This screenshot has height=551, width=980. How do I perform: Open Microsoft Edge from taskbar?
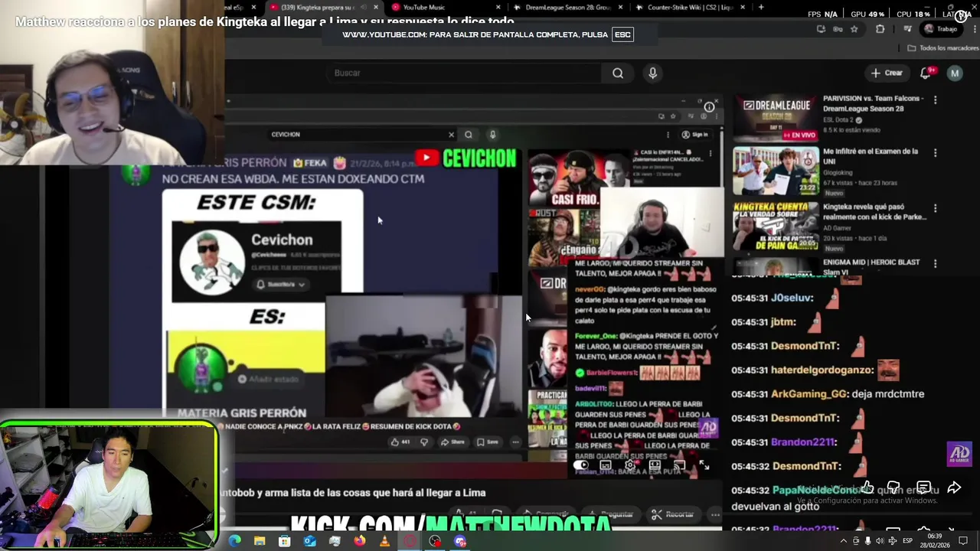(x=234, y=541)
